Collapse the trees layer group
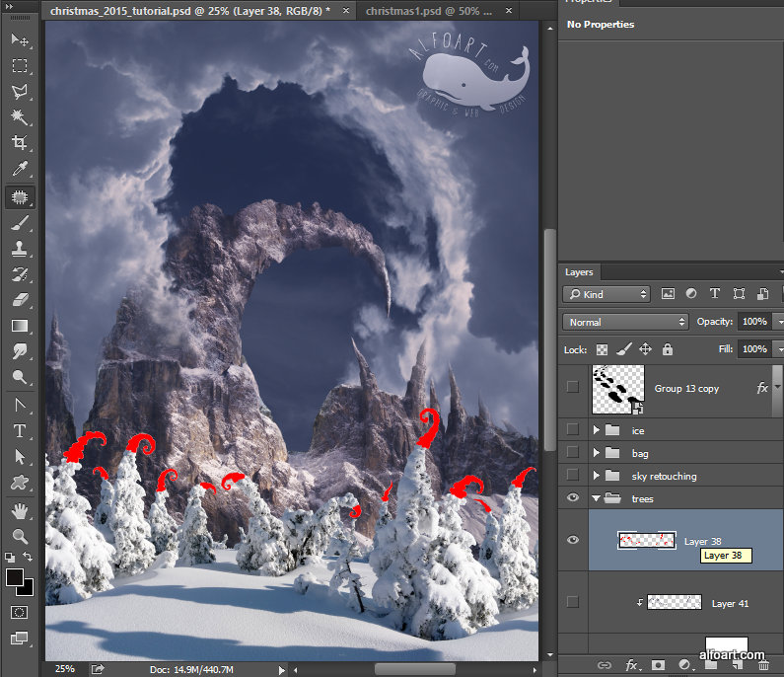The image size is (784, 677). (x=596, y=499)
